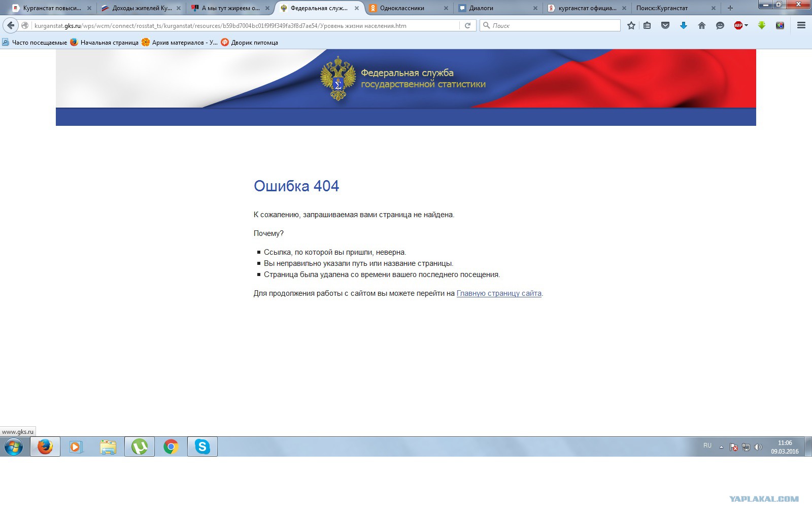Click the Ошибка 404 heading

pyautogui.click(x=296, y=186)
